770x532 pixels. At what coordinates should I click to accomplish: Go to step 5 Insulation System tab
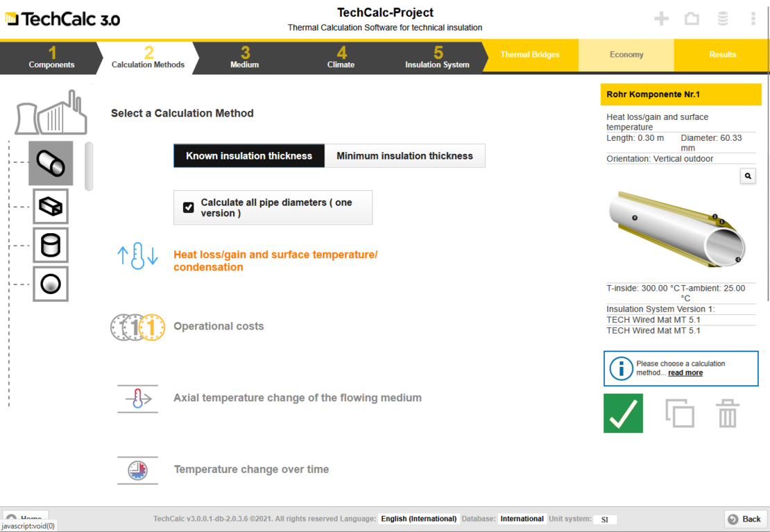437,58
